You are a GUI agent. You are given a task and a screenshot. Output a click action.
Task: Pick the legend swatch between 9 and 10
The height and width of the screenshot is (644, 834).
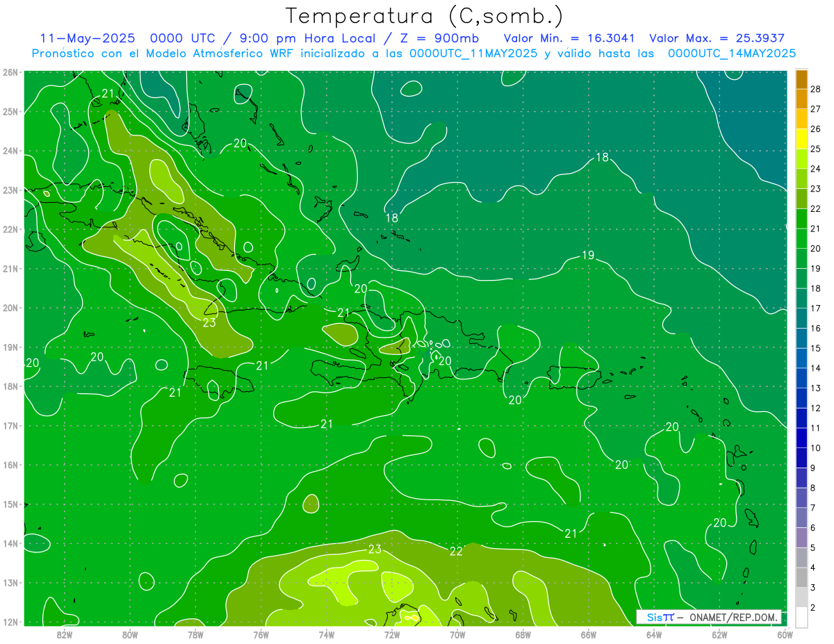(801, 457)
